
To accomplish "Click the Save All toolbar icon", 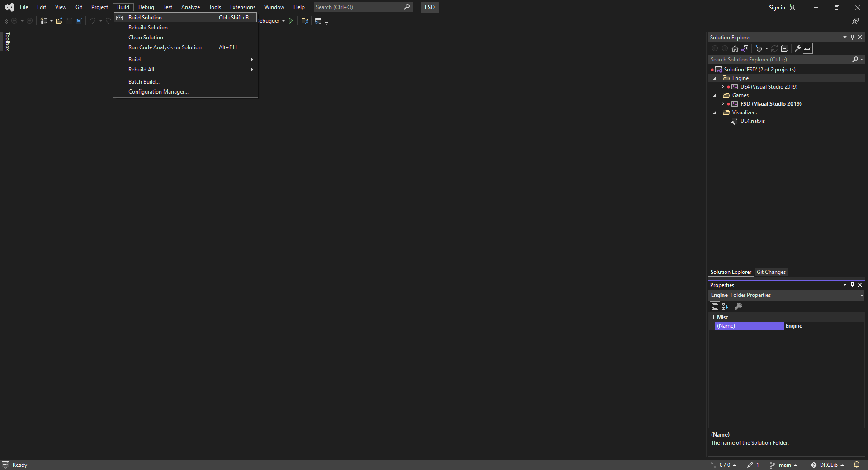I will [x=79, y=21].
